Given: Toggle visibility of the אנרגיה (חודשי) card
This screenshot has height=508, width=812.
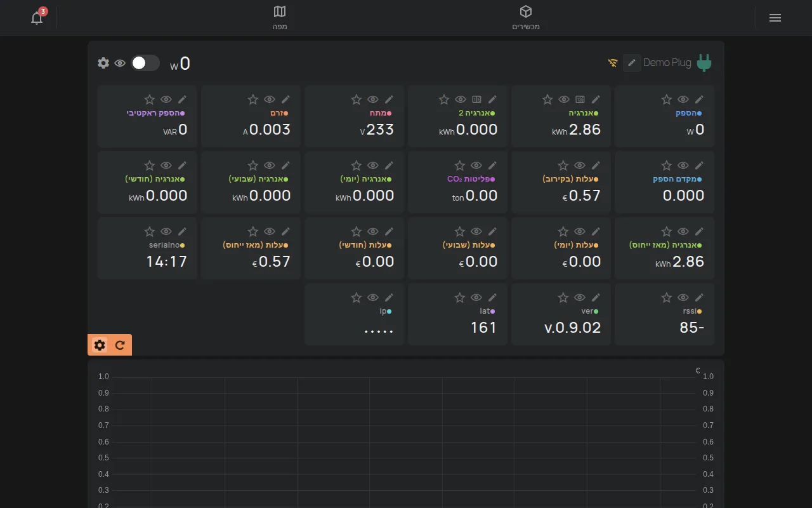Looking at the screenshot, I should tap(166, 165).
